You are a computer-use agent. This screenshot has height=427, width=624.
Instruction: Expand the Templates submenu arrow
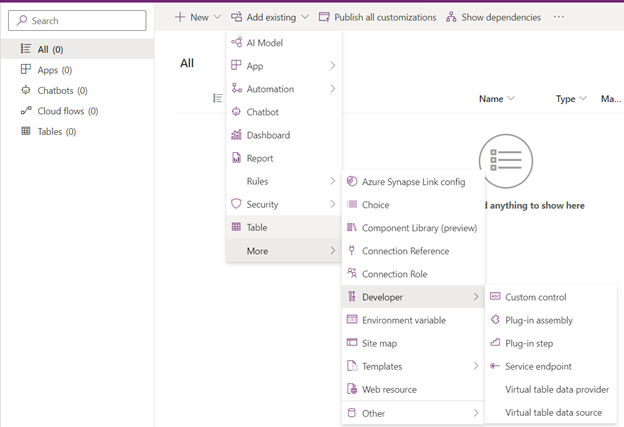click(x=476, y=366)
